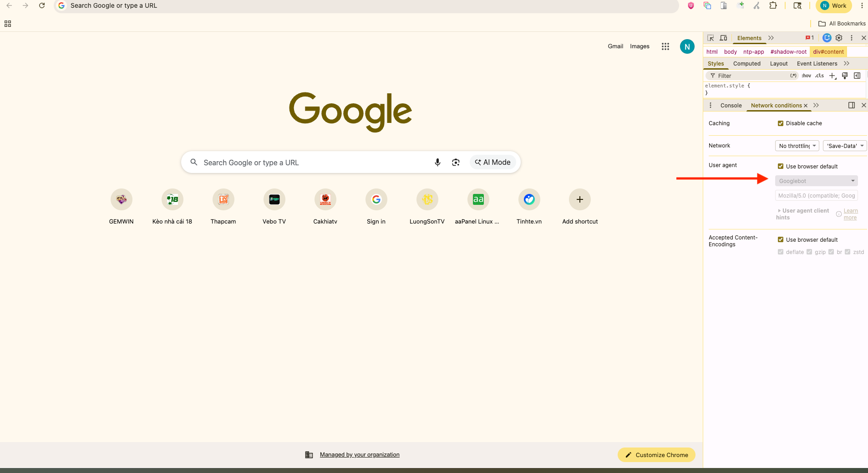Switch to the Layout tab
Viewport: 868px width, 473px height.
pos(779,64)
